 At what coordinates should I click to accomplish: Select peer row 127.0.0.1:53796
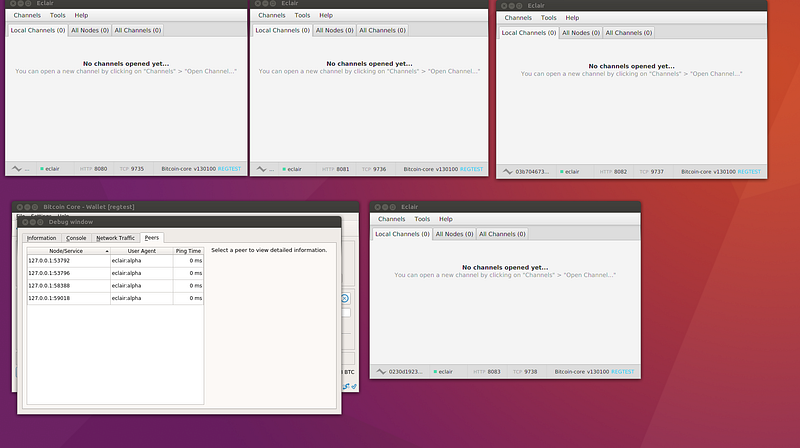click(x=115, y=273)
